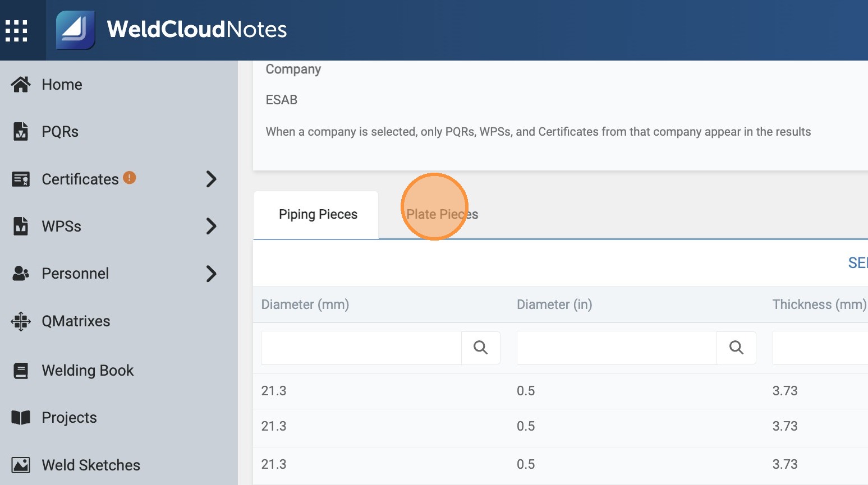This screenshot has width=868, height=485.
Task: Click the Home house icon
Action: pos(21,84)
